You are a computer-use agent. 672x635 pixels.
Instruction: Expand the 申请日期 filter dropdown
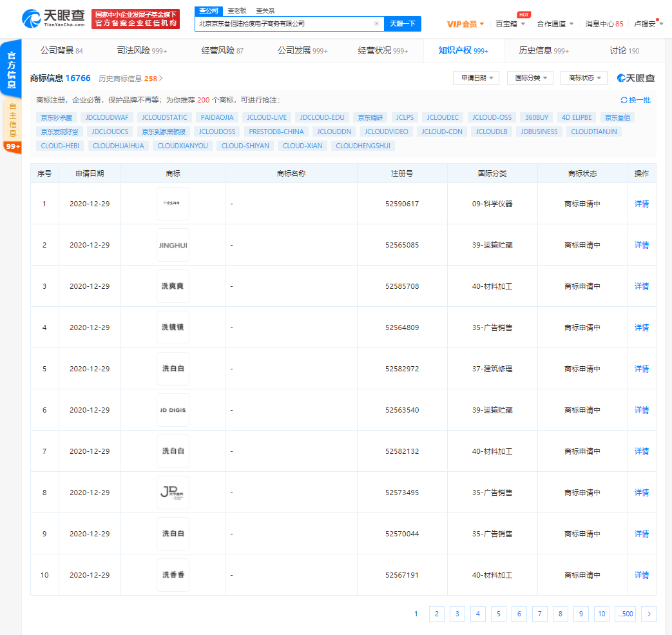coord(475,78)
